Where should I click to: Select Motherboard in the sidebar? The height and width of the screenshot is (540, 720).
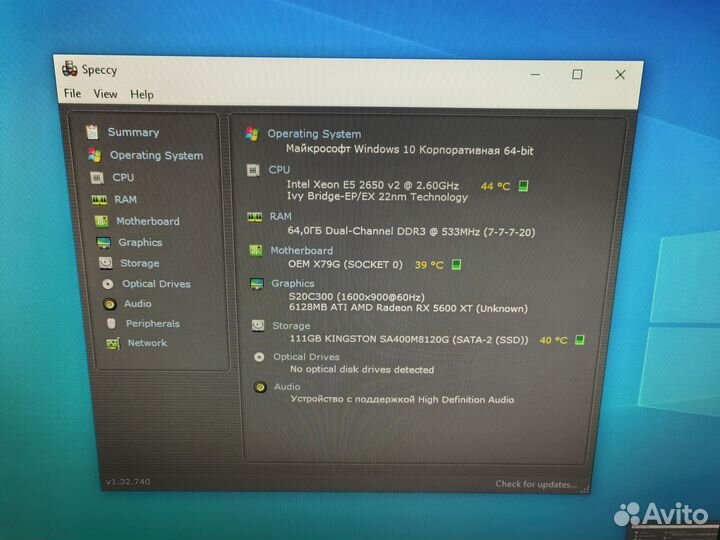(148, 221)
